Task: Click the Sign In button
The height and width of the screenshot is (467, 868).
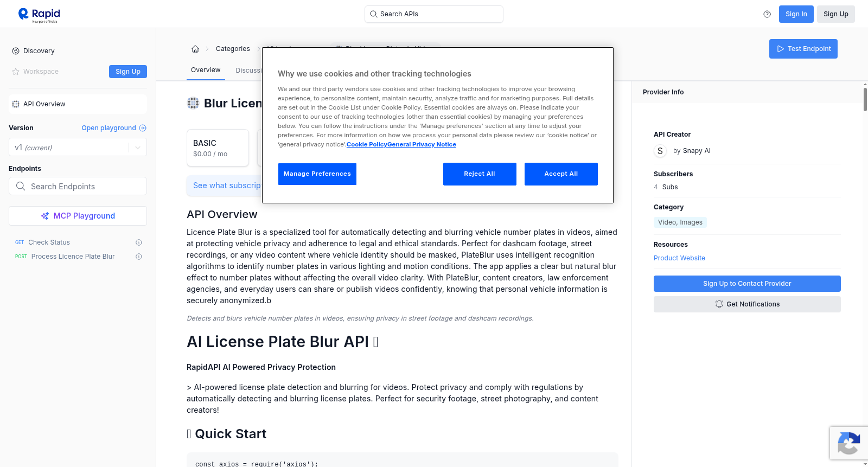Action: pyautogui.click(x=796, y=14)
